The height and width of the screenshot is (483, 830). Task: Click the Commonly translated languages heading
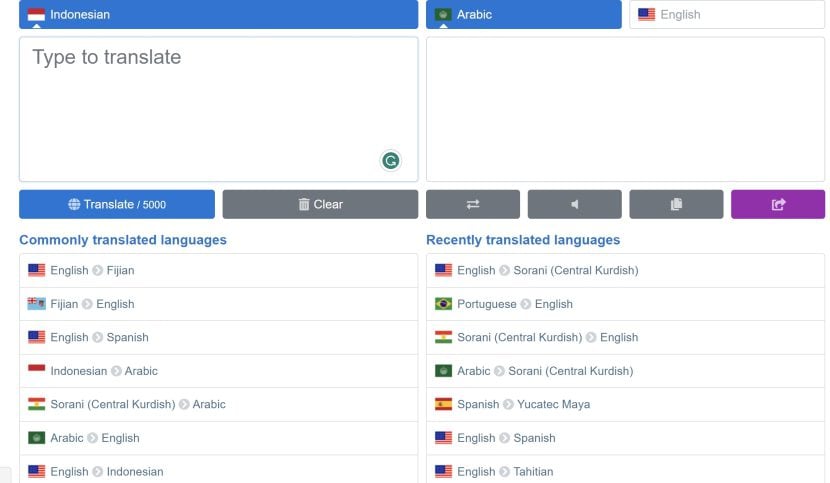click(x=123, y=240)
